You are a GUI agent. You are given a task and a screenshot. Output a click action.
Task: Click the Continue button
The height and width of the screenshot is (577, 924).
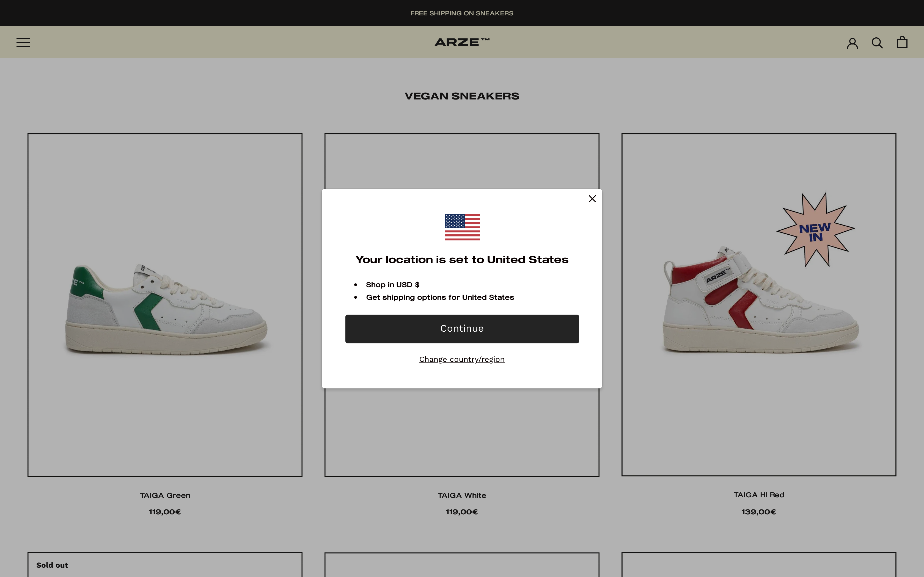tap(462, 329)
